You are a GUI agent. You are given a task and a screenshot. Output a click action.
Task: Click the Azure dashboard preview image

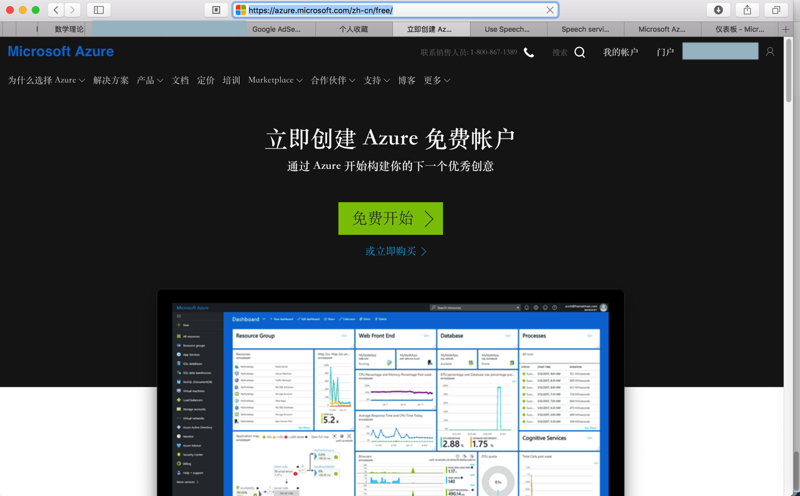point(390,393)
